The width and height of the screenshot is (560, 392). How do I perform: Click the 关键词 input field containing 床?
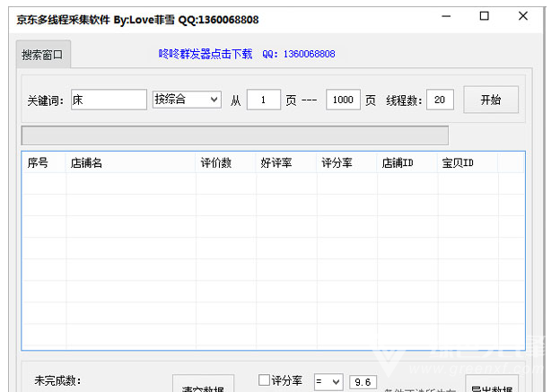pos(109,100)
